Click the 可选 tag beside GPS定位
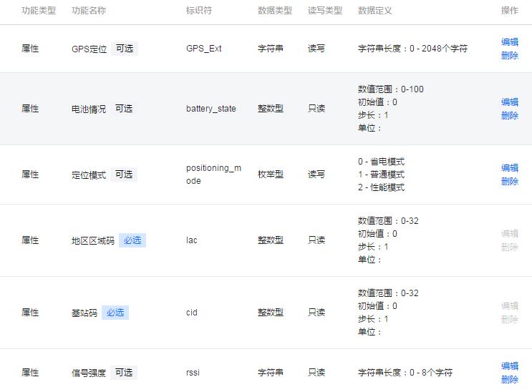Viewport: 532px width, 392px height. 124,49
